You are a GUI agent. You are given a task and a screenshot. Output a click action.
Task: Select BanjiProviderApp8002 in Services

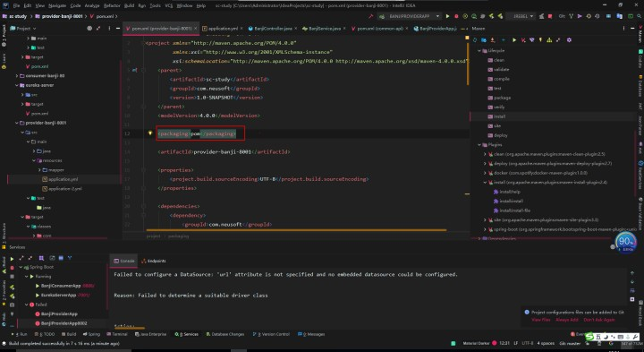click(x=64, y=323)
